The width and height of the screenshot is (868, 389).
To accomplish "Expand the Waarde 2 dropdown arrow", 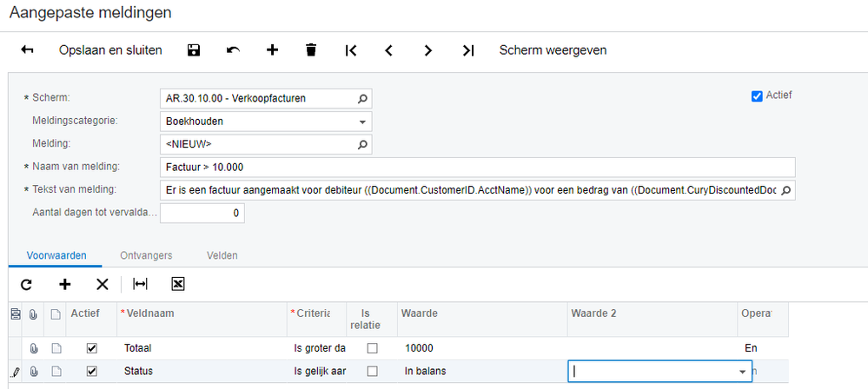I will coord(742,372).
